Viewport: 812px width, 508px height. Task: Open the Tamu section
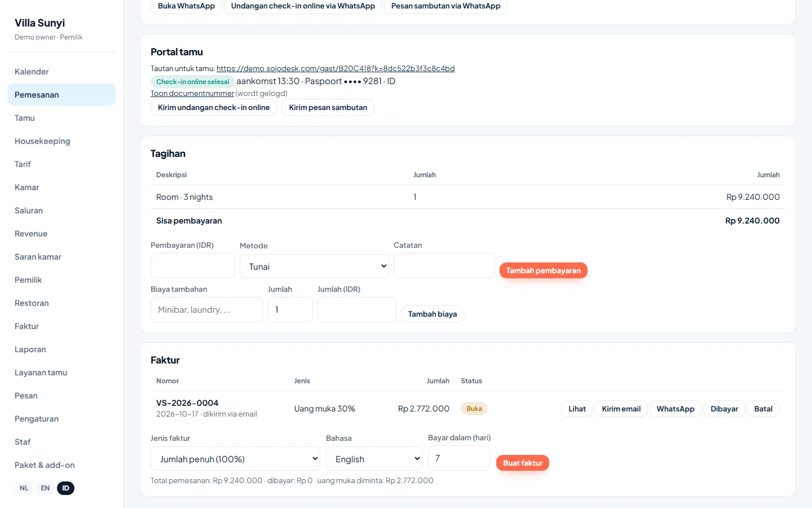[x=61, y=118]
